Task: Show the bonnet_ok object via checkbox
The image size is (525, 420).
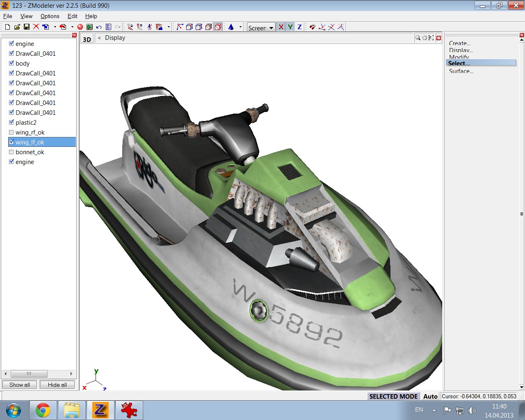Action: (11, 152)
